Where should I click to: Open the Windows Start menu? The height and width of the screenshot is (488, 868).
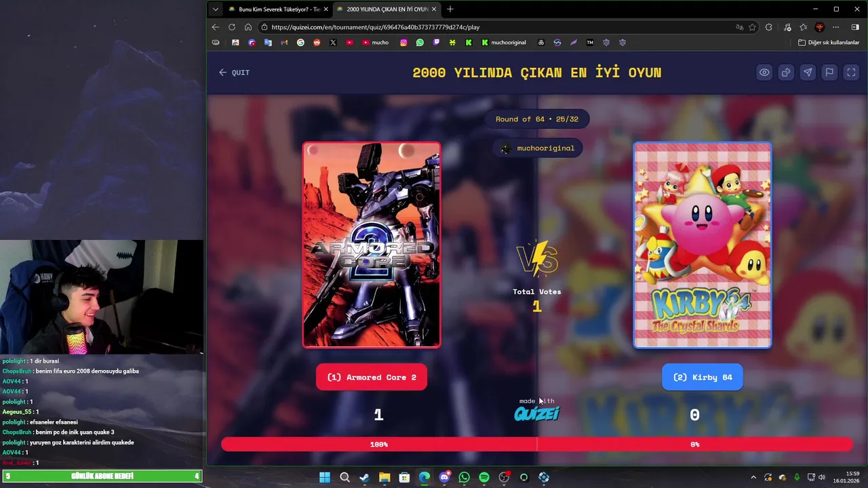[325, 477]
